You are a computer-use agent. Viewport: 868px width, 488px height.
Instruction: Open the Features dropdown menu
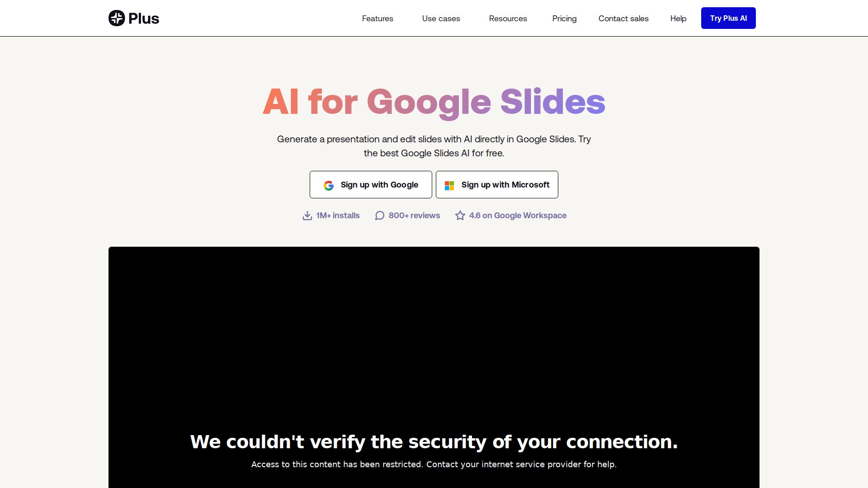tap(377, 19)
